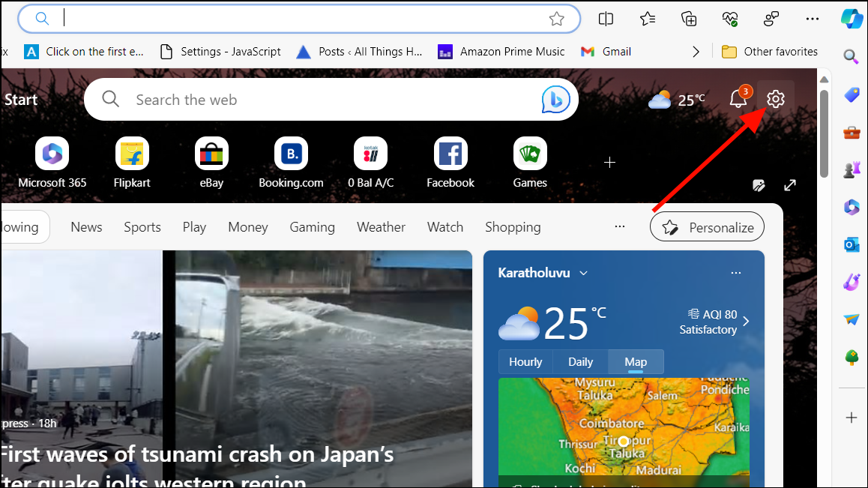Open Copilot in the sidebar
The width and height of the screenshot is (868, 488).
tap(852, 19)
